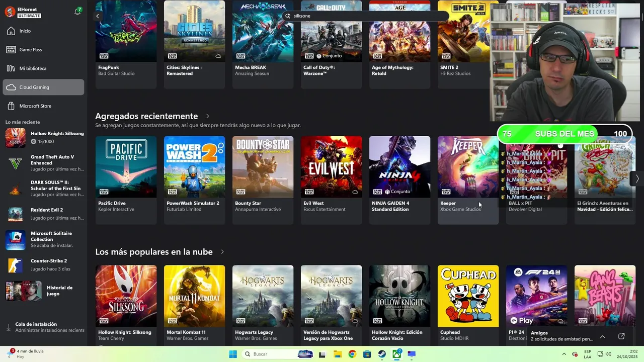644x362 pixels.
Task: Open Grand Theft Auto V Enhanced recent icon
Action: click(15, 163)
